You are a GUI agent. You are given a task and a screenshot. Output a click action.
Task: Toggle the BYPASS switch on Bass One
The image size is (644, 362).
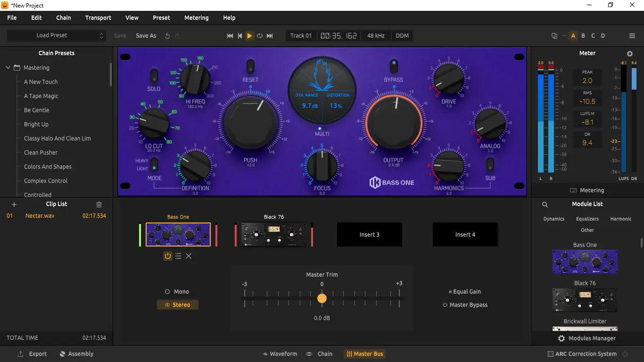click(394, 66)
